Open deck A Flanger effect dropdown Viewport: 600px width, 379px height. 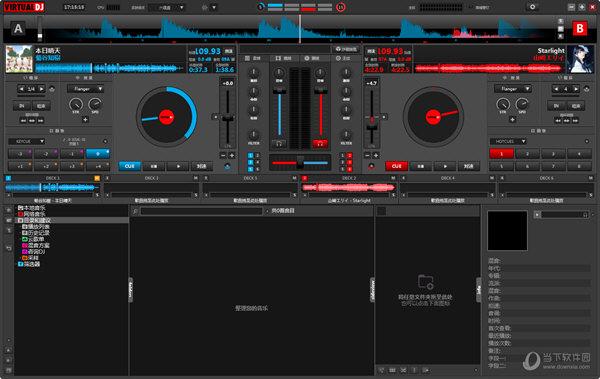point(85,89)
